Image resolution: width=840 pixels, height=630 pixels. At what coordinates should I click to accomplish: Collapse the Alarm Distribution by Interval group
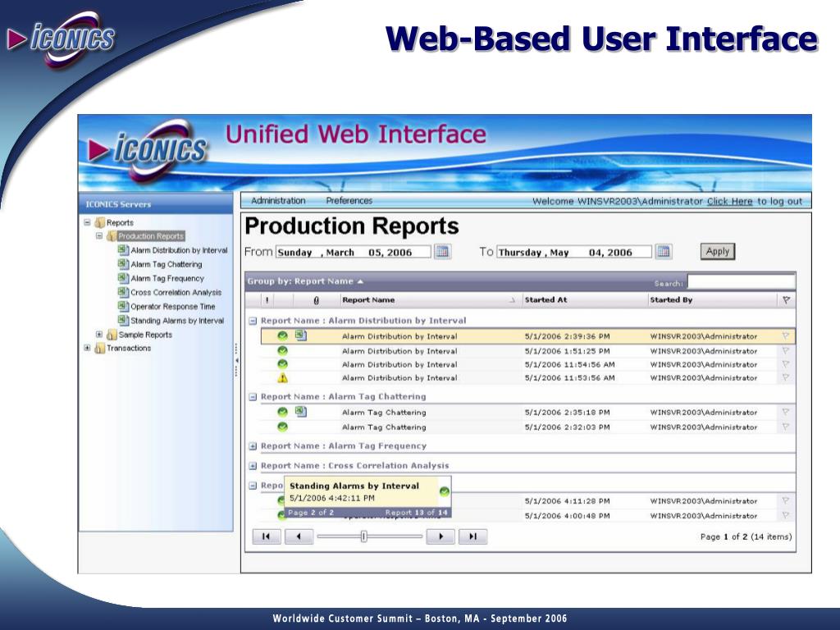253,321
